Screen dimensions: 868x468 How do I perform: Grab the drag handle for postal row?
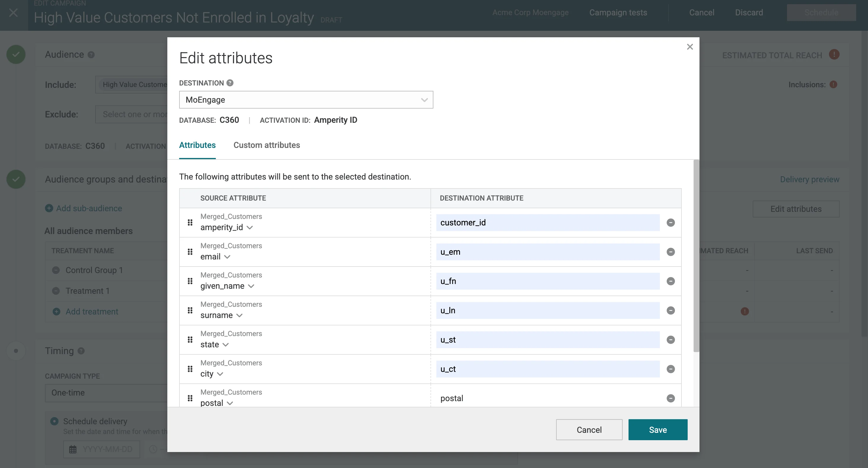(x=190, y=398)
